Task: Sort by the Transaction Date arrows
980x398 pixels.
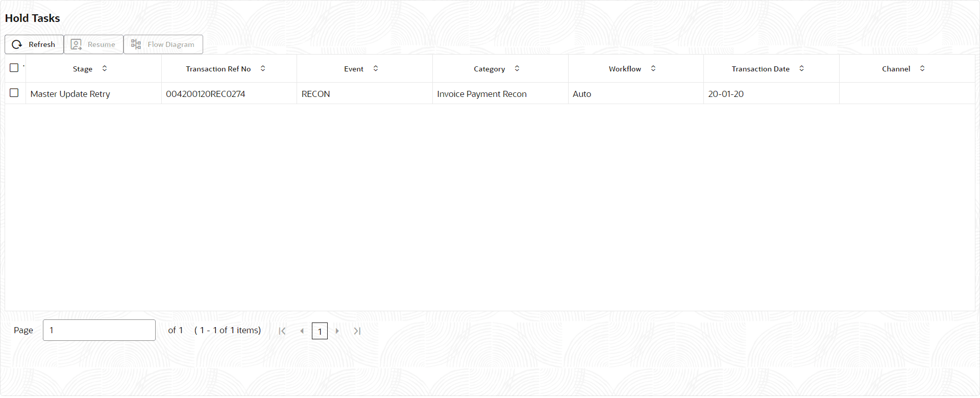Action: click(x=802, y=68)
